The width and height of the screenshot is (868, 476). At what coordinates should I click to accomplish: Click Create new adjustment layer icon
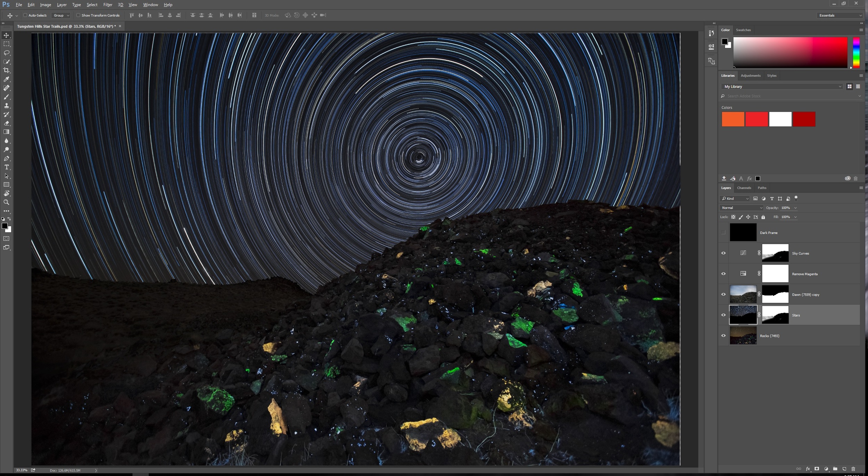[826, 469]
